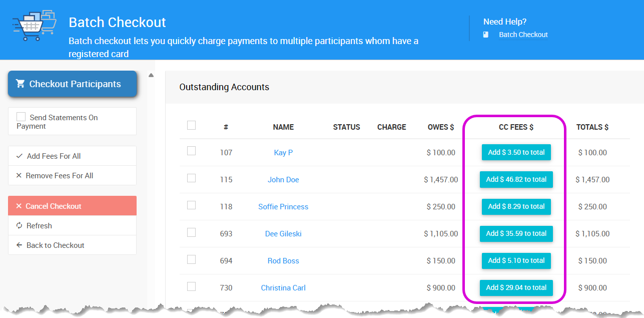
Task: Open the Batch Checkout help link
Action: 523,35
